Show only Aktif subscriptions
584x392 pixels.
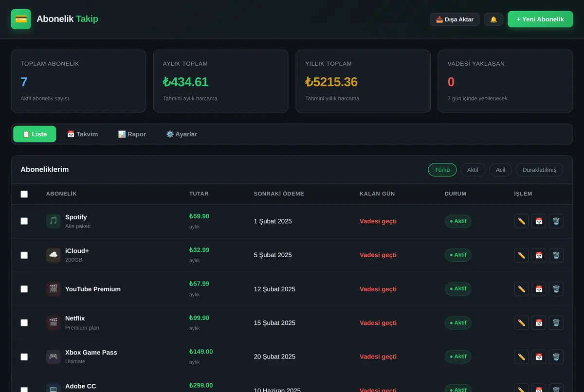[x=473, y=170]
